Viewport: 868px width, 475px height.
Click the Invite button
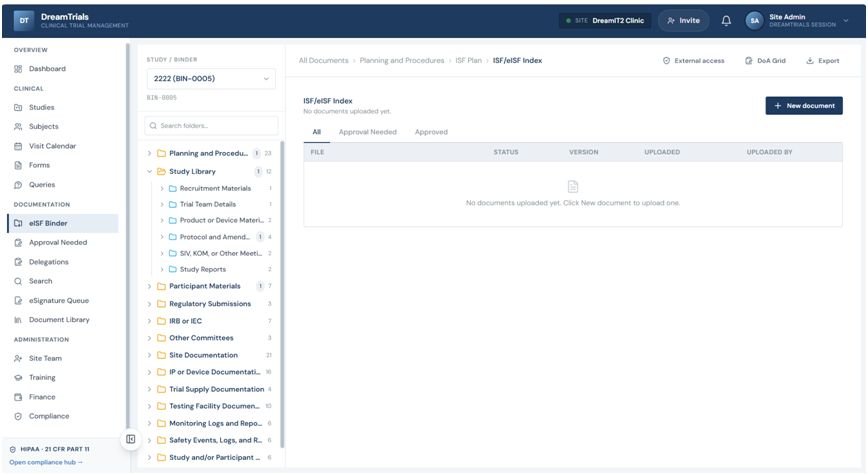tap(683, 20)
